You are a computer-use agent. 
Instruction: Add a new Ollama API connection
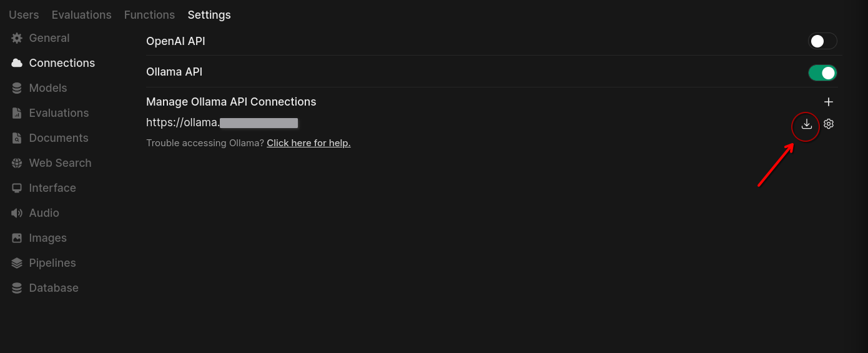pyautogui.click(x=829, y=102)
